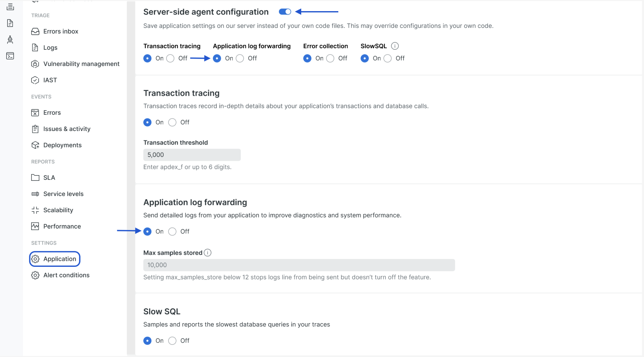Select the document icon in the leftmost rail

(x=10, y=23)
